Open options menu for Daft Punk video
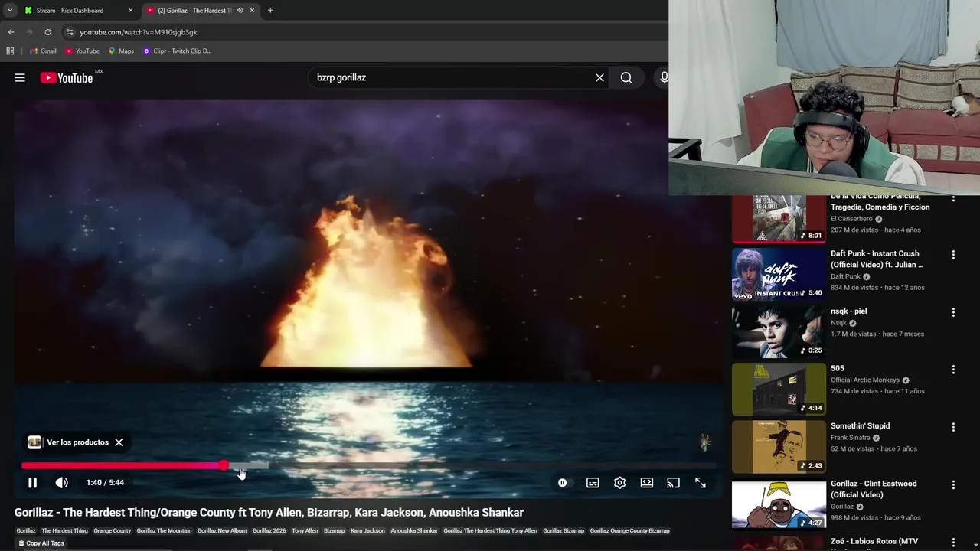Image resolution: width=980 pixels, height=551 pixels. coord(953,255)
